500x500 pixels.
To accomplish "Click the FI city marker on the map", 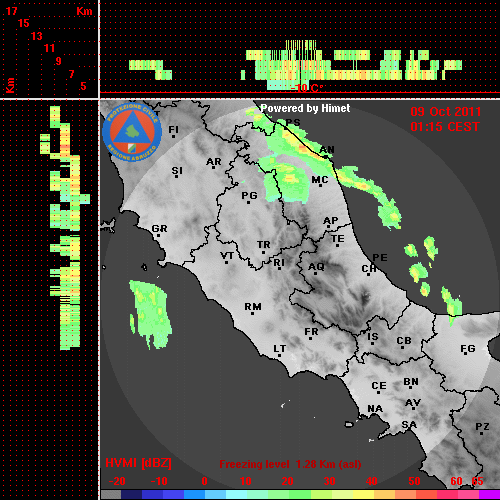I will tap(173, 131).
